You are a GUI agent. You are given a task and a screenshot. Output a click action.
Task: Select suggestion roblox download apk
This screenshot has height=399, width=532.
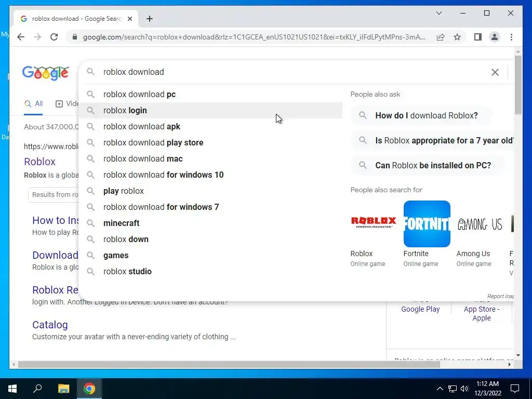pos(210,127)
